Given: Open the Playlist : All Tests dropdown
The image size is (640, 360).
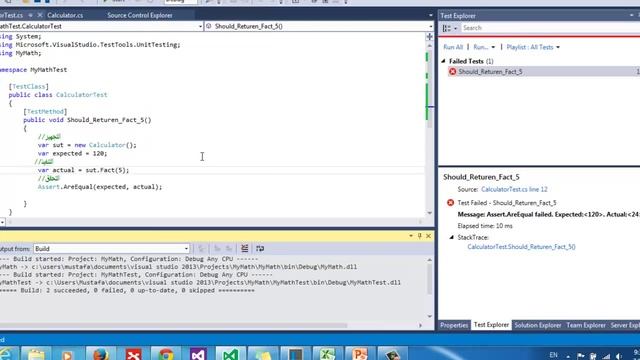Looking at the screenshot, I should pos(533,47).
